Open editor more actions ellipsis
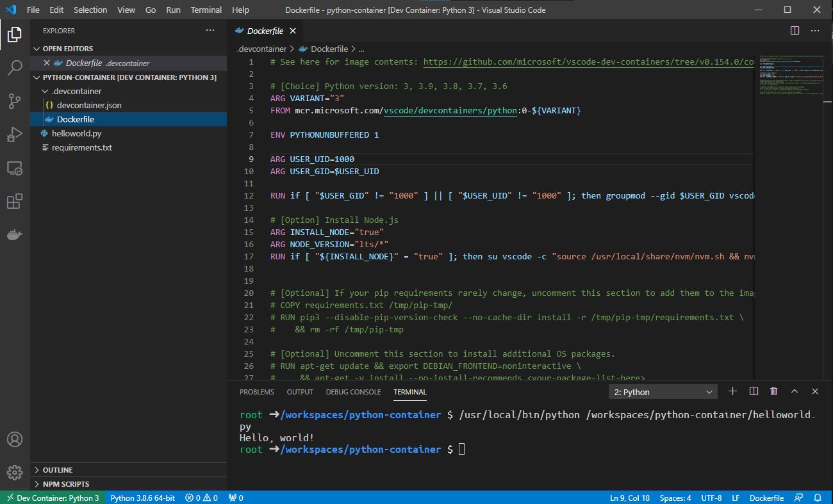Viewport: 833px width, 504px height. pos(815,30)
